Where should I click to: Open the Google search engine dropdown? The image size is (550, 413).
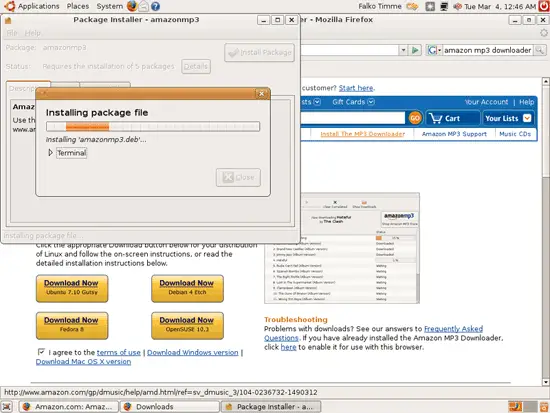(x=434, y=50)
